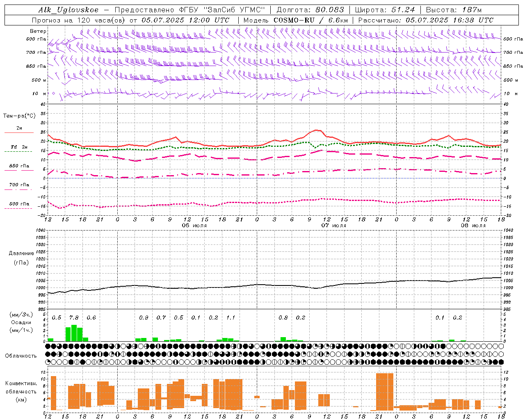Click the 0.9 precipitation total value
This screenshot has width=525, height=420.
[x=144, y=318]
